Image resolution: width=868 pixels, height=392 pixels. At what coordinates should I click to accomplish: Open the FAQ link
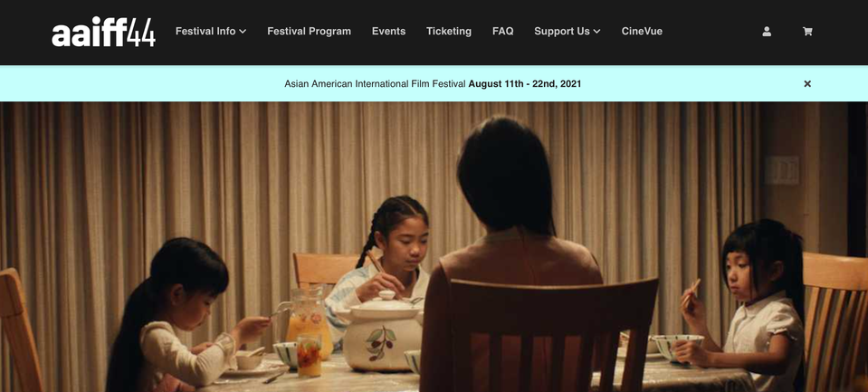click(x=502, y=32)
